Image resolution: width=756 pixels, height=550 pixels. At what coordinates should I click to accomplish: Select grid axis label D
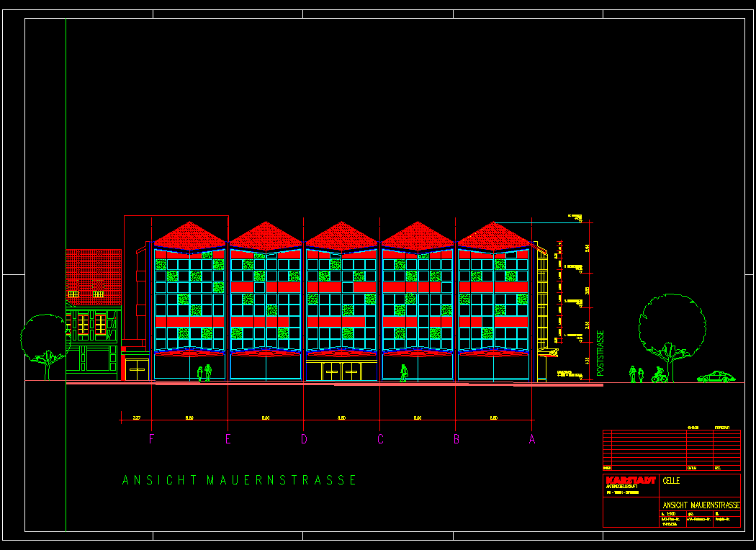pos(304,439)
